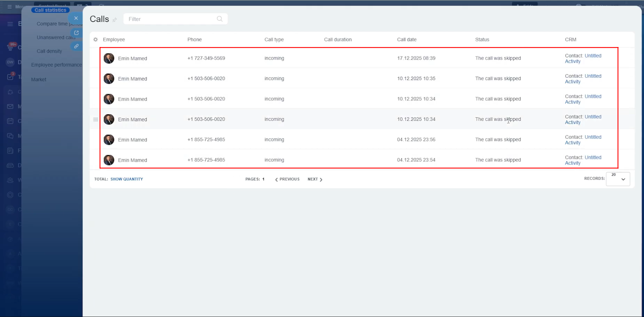Click the copy link icon on slider edge
The width and height of the screenshot is (644, 317).
(x=76, y=46)
